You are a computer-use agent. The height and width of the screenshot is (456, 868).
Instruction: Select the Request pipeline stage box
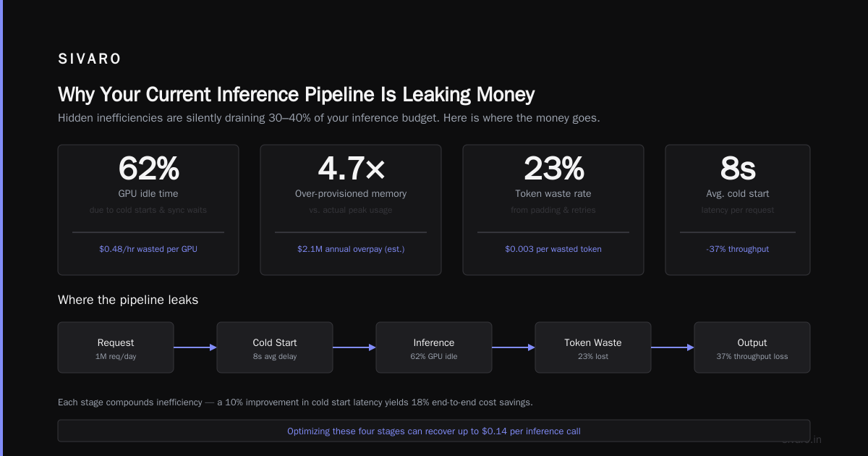(116, 347)
